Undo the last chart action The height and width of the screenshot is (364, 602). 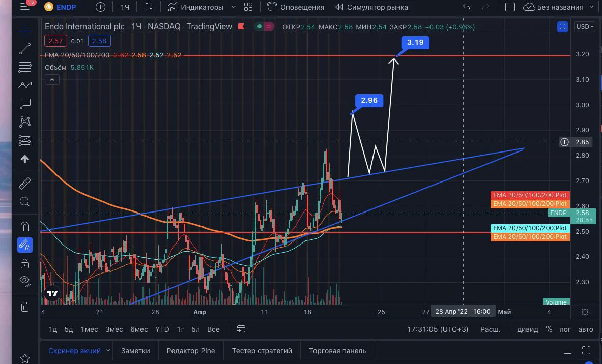pyautogui.click(x=467, y=7)
